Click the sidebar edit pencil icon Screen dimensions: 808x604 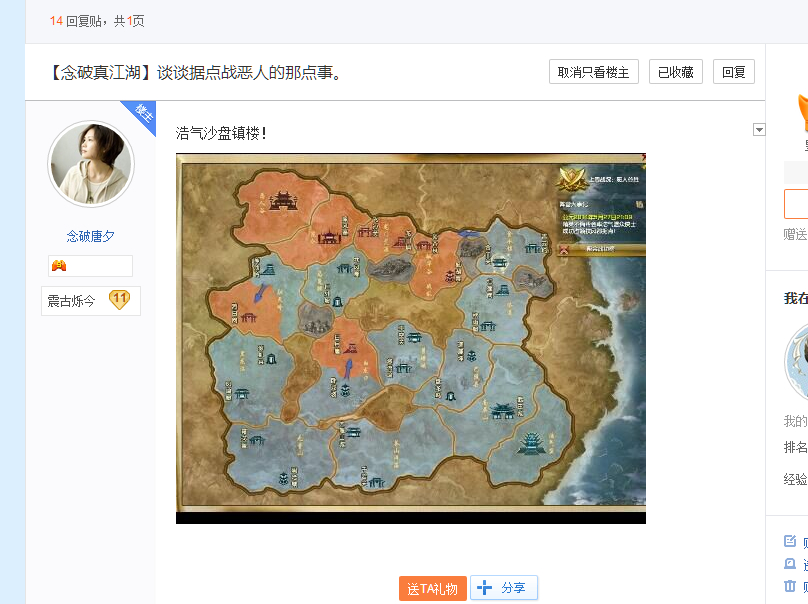click(790, 541)
